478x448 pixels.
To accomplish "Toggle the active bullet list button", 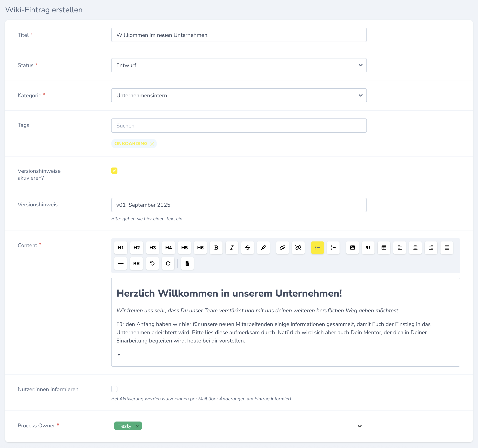I will tap(317, 248).
